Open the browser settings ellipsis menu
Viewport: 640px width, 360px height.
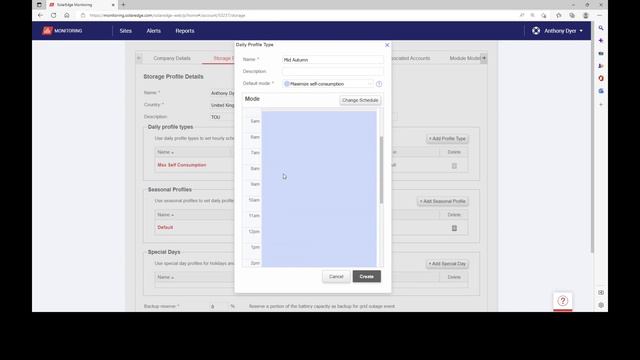point(600,16)
